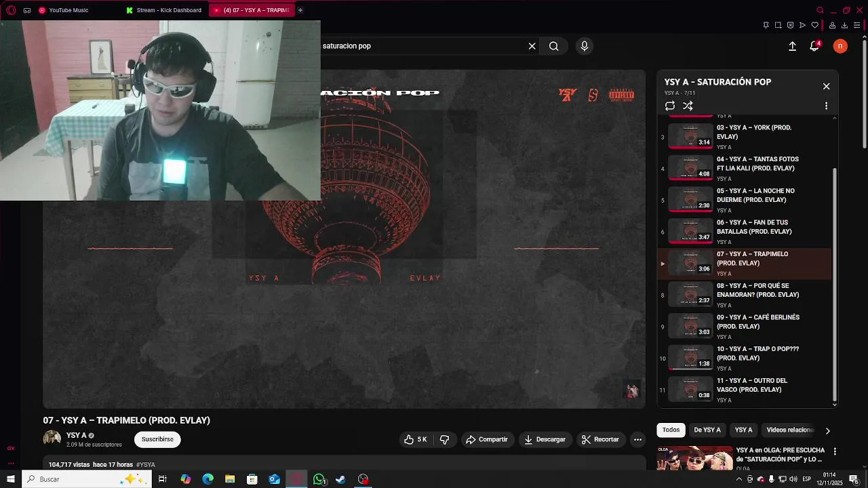Open options for YSY A en OLGA video

pyautogui.click(x=835, y=451)
